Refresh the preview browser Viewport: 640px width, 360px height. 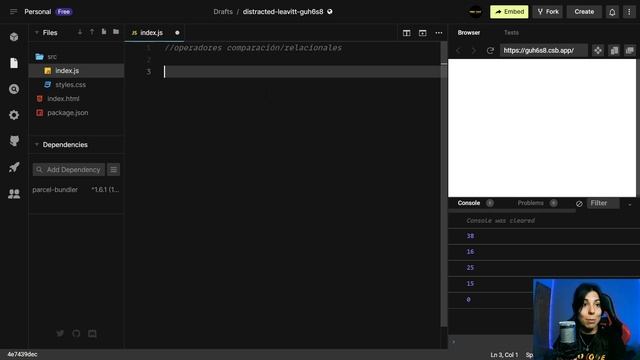coord(490,51)
